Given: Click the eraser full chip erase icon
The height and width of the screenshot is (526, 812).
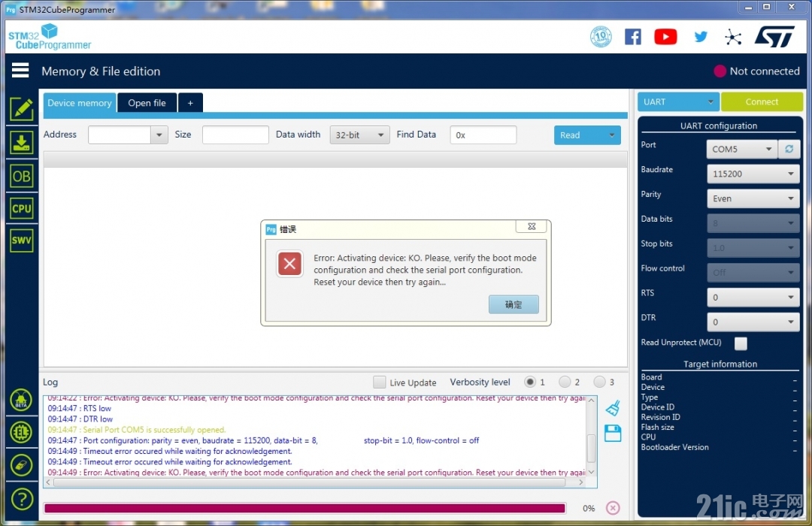Looking at the screenshot, I should [21, 465].
